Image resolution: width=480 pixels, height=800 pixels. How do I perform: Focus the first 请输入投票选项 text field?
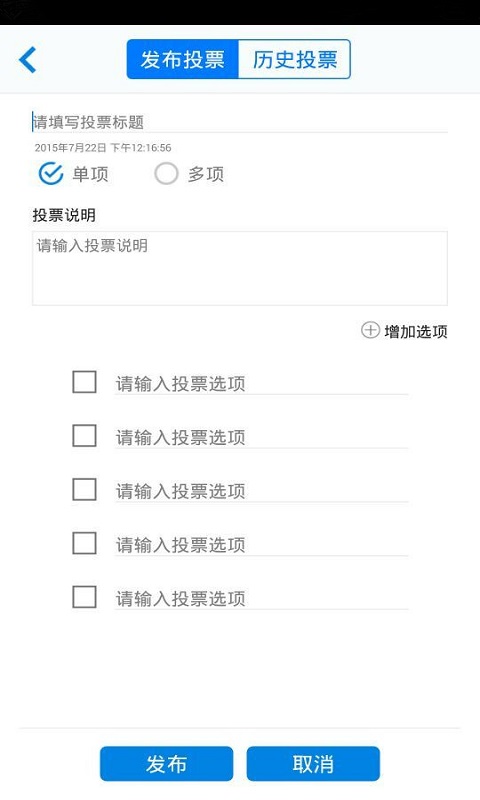pyautogui.click(x=261, y=384)
